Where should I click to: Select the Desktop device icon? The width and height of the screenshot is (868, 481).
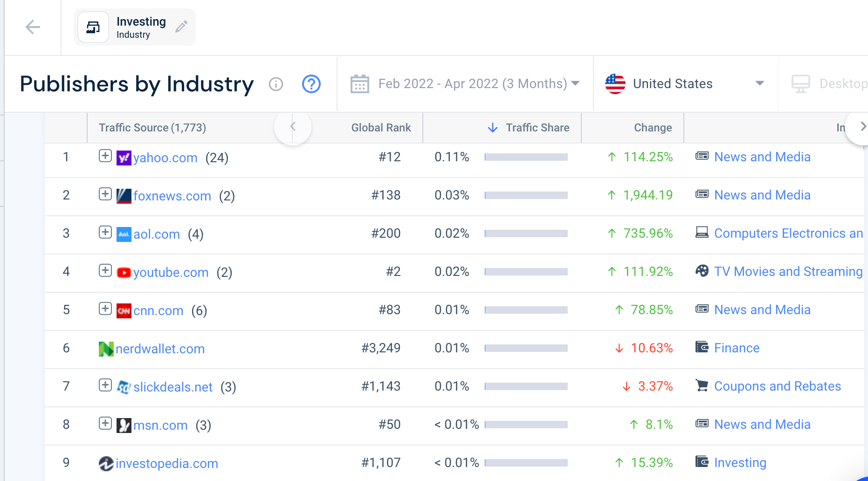[x=801, y=83]
